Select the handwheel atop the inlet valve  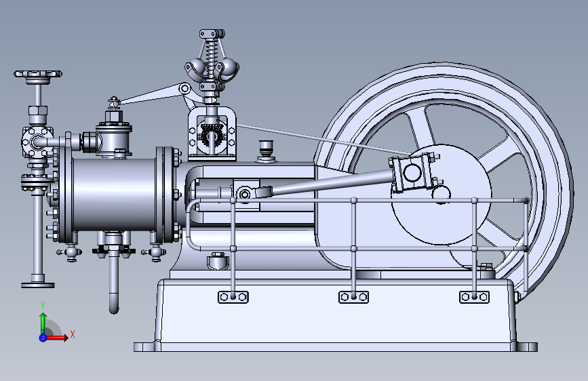pyautogui.click(x=38, y=74)
